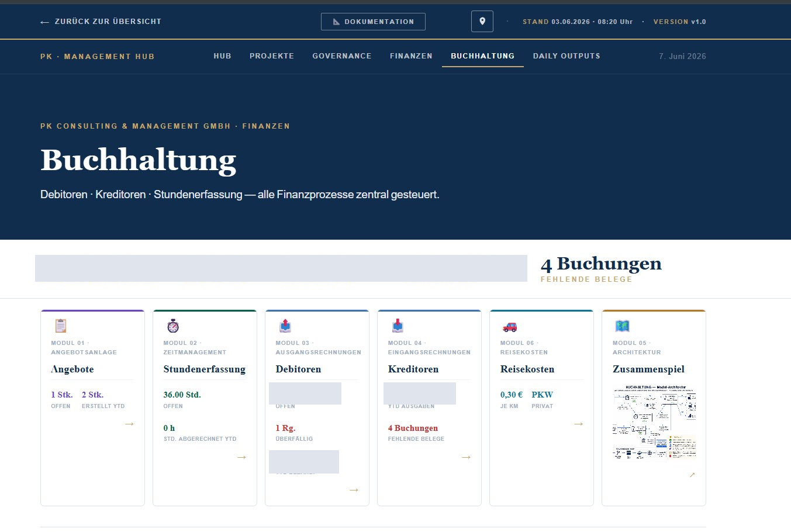Screen dimensions: 791x532
Task: Click the Reisekosten card title
Action: 527,369
